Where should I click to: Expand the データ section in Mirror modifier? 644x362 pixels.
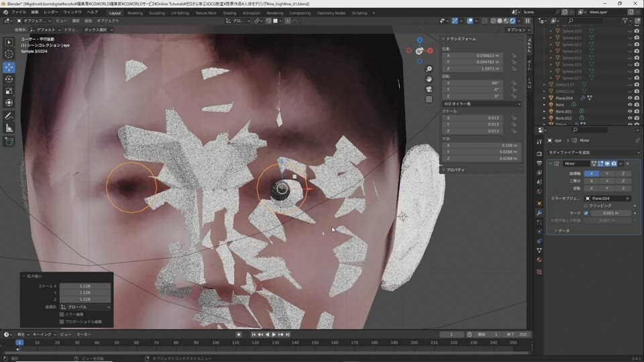[x=562, y=231]
